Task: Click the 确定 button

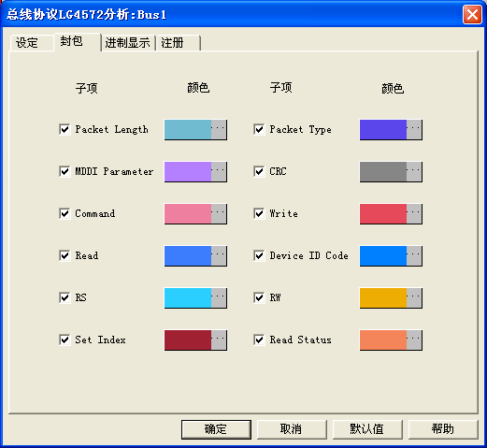Action: pyautogui.click(x=216, y=429)
